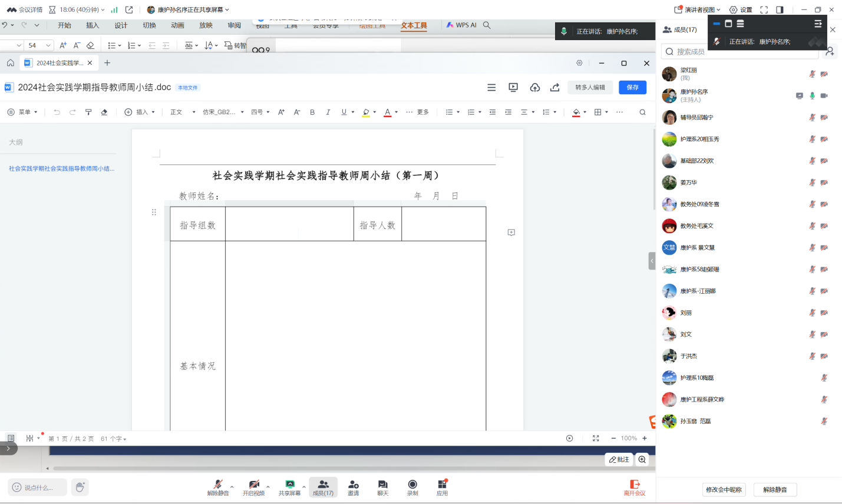Image resolution: width=842 pixels, height=504 pixels.
Task: Click the format painter icon
Action: (88, 112)
